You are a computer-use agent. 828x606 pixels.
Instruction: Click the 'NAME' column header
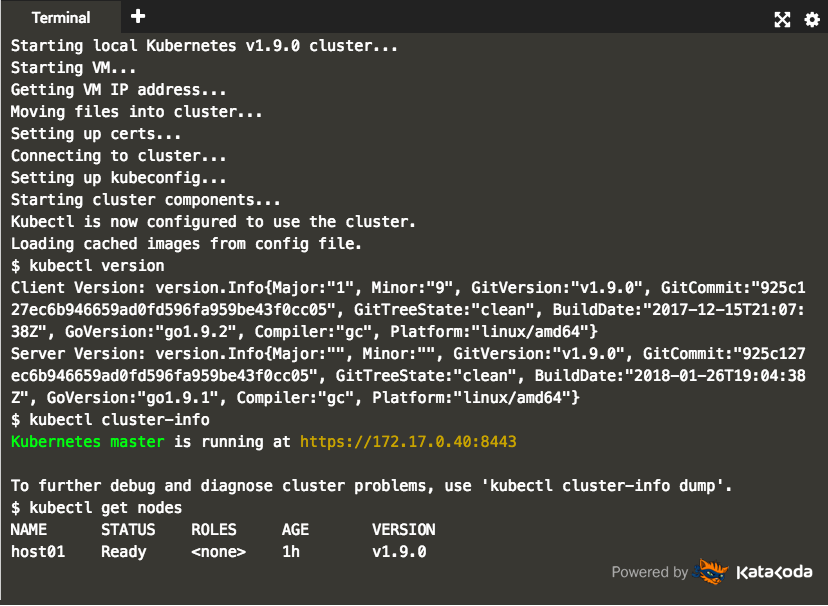coord(29,529)
